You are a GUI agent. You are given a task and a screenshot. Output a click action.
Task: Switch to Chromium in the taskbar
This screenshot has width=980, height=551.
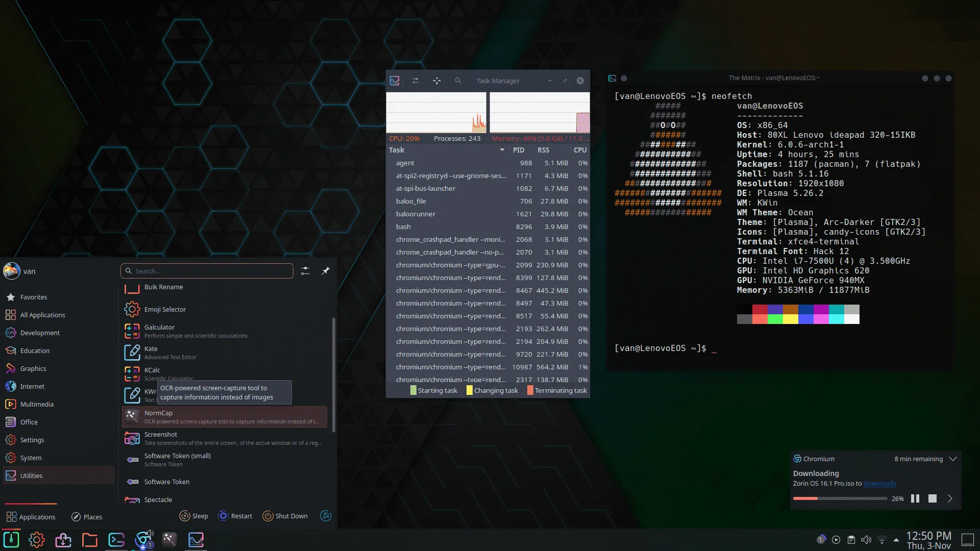point(143,540)
